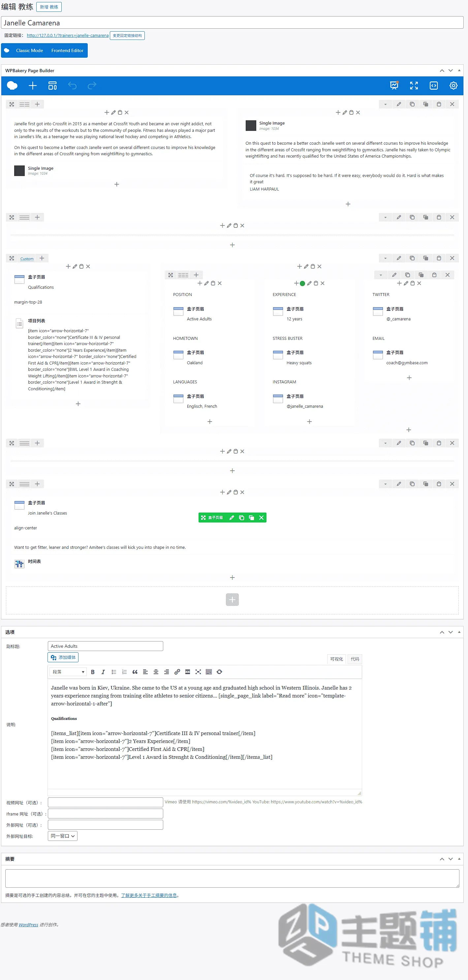Insert a bulleted list in the editor
This screenshot has height=980, width=468.
pos(114,672)
